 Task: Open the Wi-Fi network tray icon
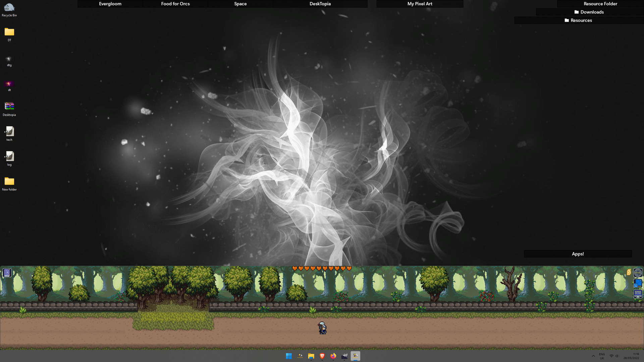(x=611, y=356)
